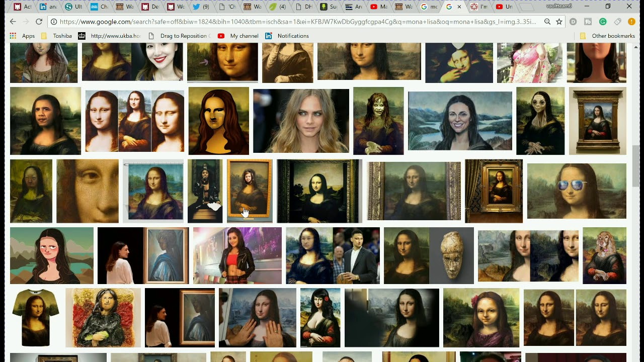This screenshot has height=362, width=644.
Task: Open the close-up Mona Lisa eye image
Action: [88, 191]
